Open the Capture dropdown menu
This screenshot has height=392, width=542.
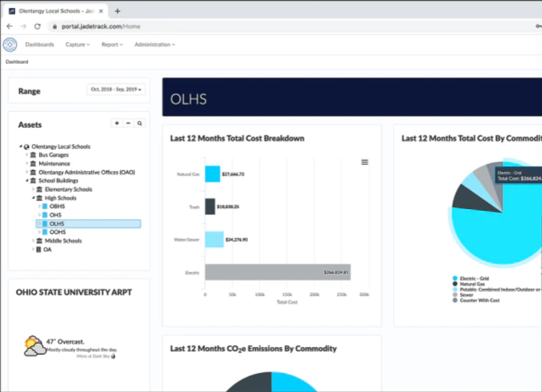point(77,44)
